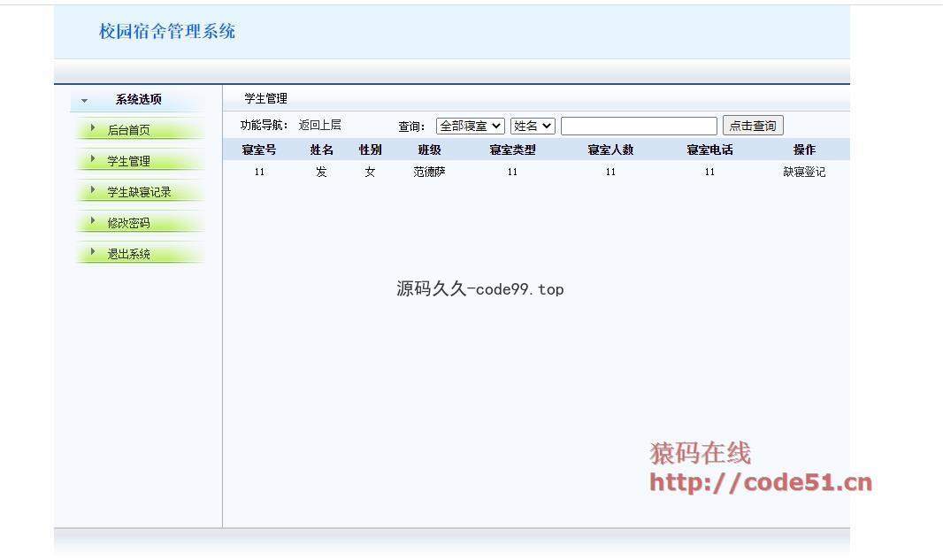This screenshot has height=560, width=943.
Task: Click the 寝室电话 column header
Action: pyautogui.click(x=709, y=150)
